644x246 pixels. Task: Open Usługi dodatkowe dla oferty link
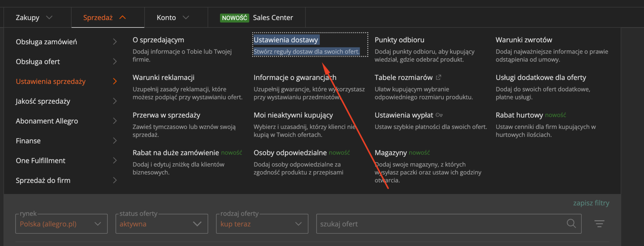click(541, 77)
